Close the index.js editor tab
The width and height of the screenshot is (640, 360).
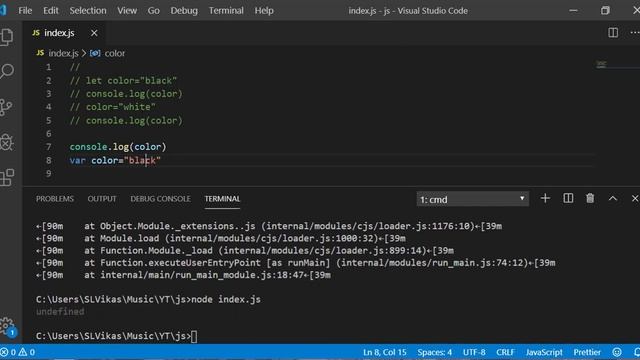point(94,33)
